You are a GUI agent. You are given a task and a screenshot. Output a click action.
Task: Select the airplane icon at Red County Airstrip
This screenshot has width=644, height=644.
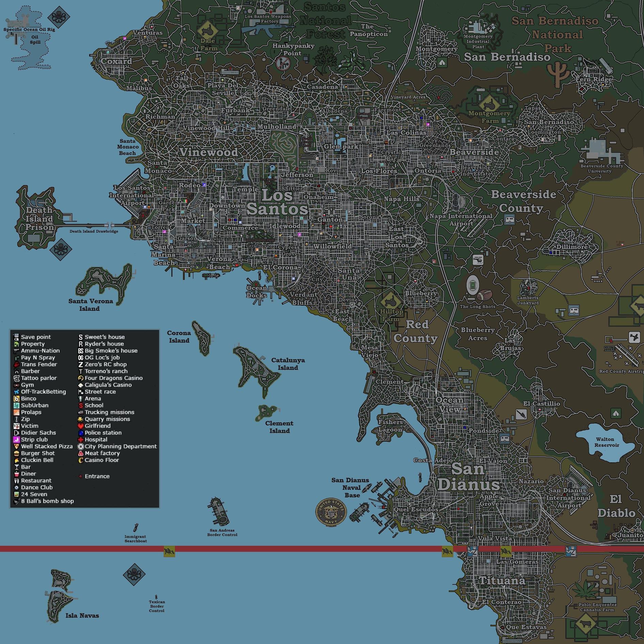(634, 337)
